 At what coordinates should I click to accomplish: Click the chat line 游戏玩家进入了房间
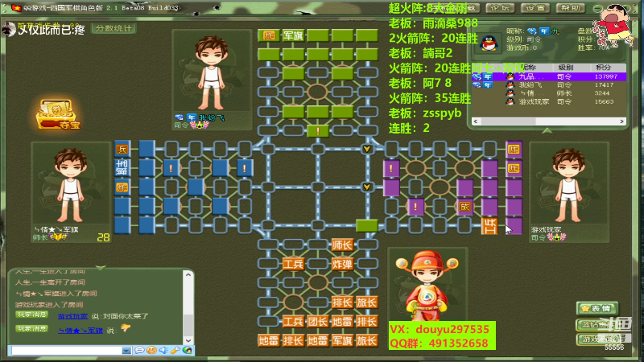pos(49,305)
